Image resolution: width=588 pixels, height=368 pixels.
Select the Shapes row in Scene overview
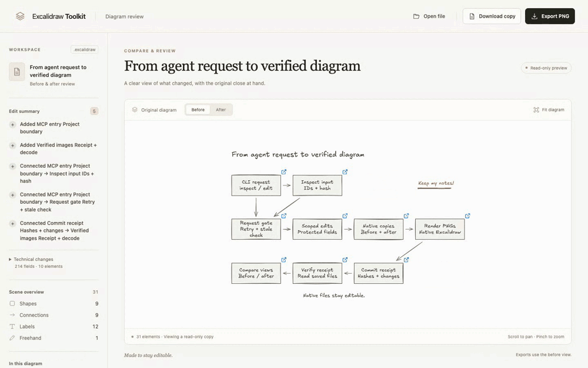(x=54, y=303)
